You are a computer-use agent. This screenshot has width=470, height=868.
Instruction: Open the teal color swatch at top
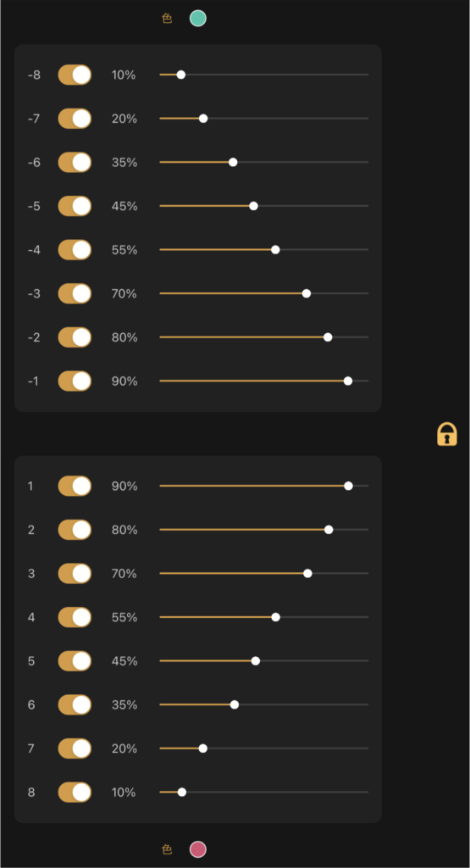coord(198,19)
